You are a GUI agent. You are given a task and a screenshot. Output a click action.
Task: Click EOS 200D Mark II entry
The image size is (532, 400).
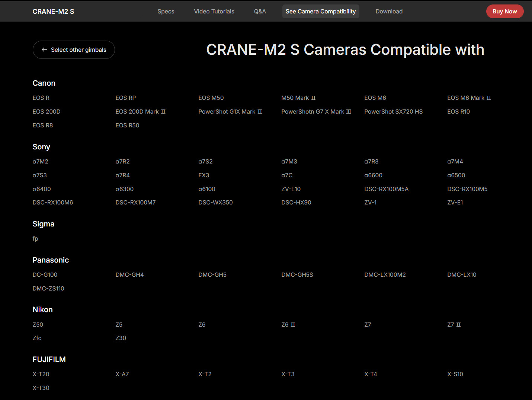click(x=140, y=112)
